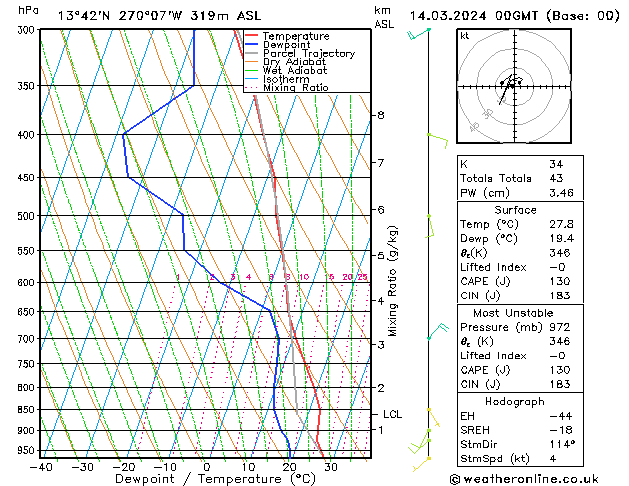The width and height of the screenshot is (629, 486).
Task: Click the weatheronline.co.uk copyright text
Action: tap(524, 479)
